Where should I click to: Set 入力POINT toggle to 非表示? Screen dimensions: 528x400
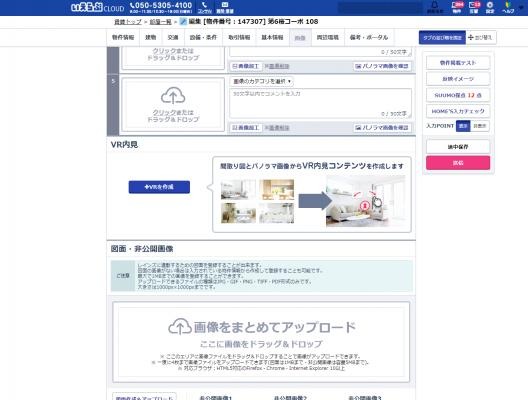[480, 126]
